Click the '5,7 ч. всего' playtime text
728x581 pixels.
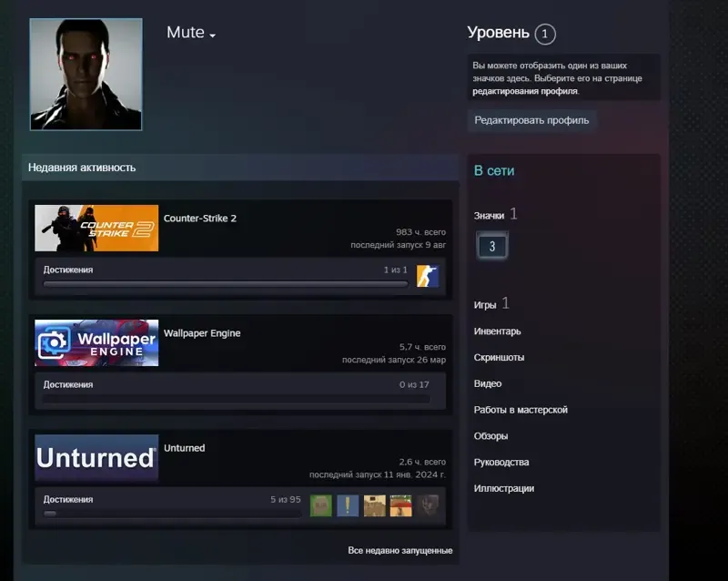422,347
